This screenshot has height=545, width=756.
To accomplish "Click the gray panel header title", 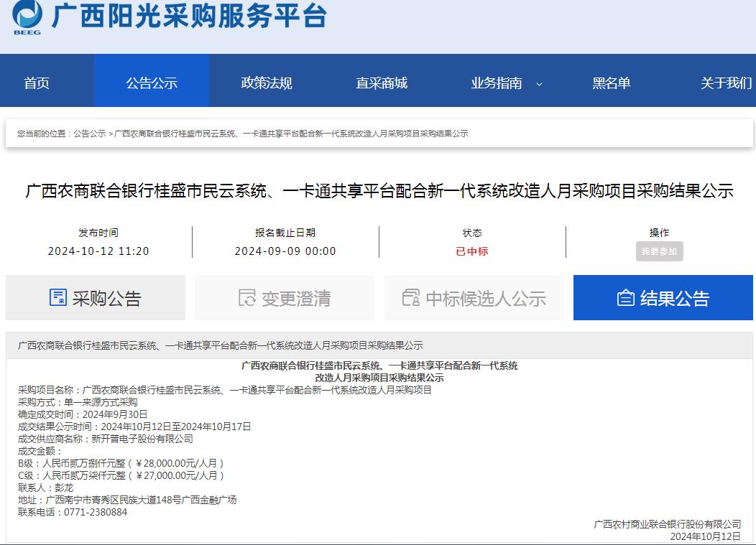I will (221, 345).
